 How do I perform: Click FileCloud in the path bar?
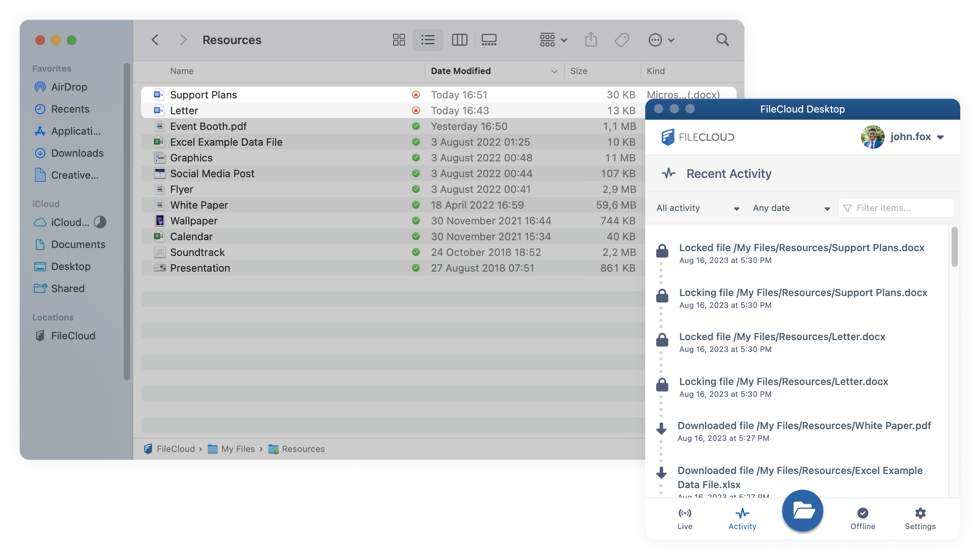(x=169, y=449)
